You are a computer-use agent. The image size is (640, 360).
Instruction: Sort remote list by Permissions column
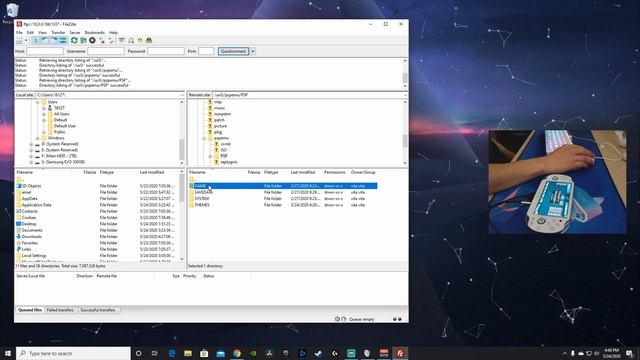[335, 172]
